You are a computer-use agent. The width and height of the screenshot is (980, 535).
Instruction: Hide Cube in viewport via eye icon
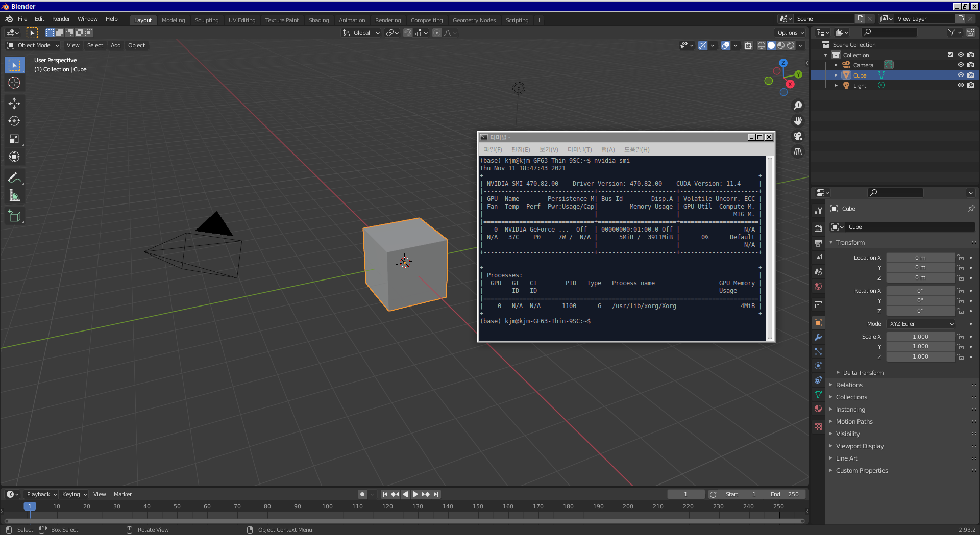click(x=961, y=75)
